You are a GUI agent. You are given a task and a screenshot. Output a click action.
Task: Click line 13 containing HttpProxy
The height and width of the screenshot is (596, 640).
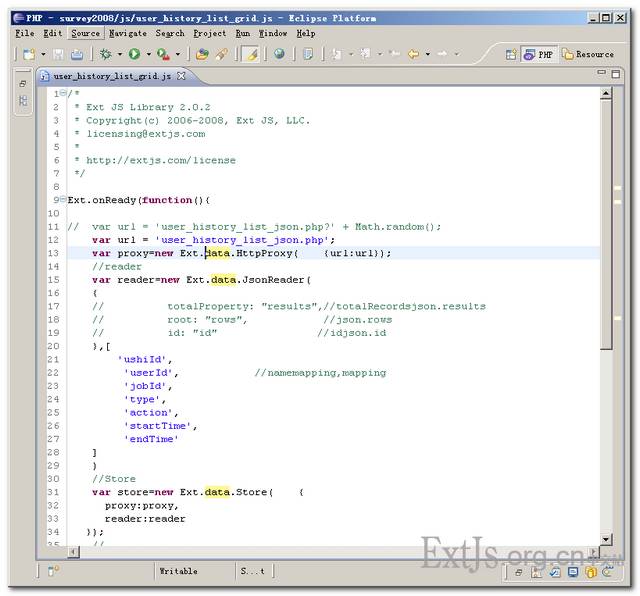(x=333, y=253)
